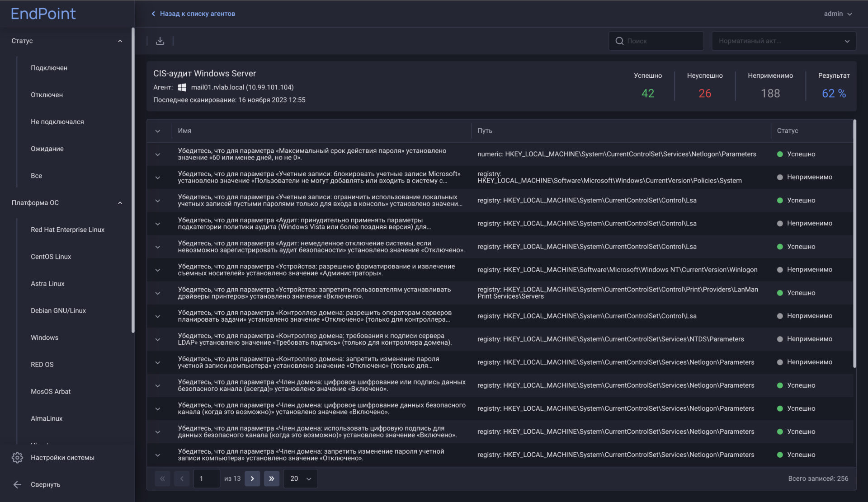Click agent name mail01.rvlab.local (10.99.101.104)
The height and width of the screenshot is (502, 868).
(x=242, y=87)
